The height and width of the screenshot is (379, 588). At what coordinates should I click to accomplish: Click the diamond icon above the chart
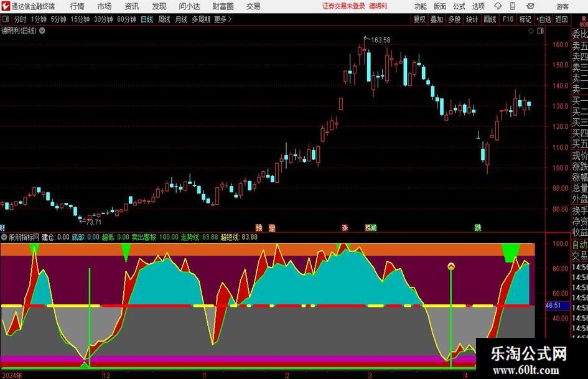point(531,31)
